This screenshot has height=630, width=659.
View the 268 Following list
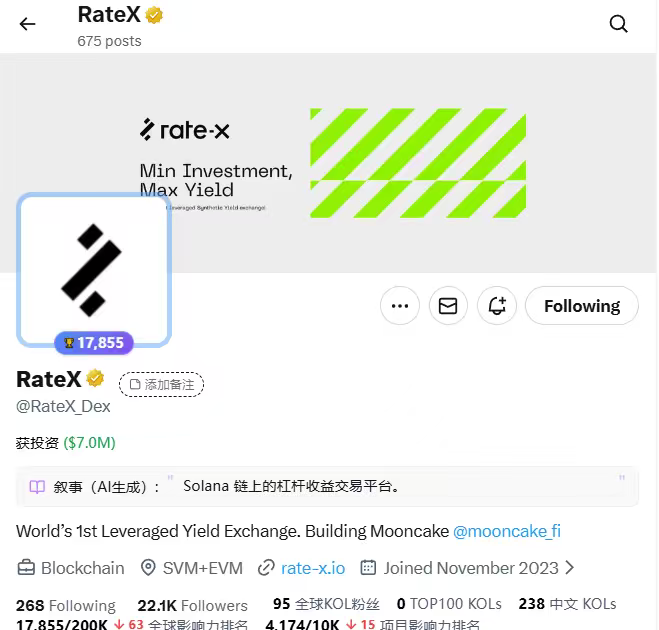66,605
